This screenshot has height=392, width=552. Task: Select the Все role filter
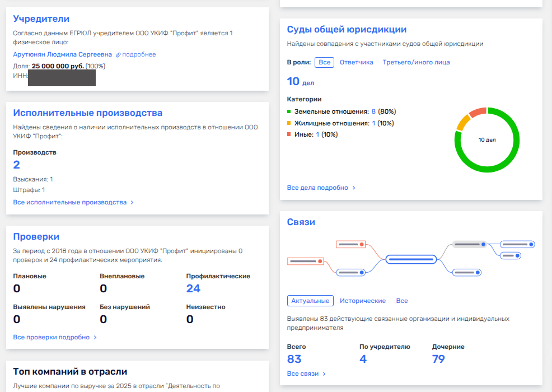[x=324, y=62]
